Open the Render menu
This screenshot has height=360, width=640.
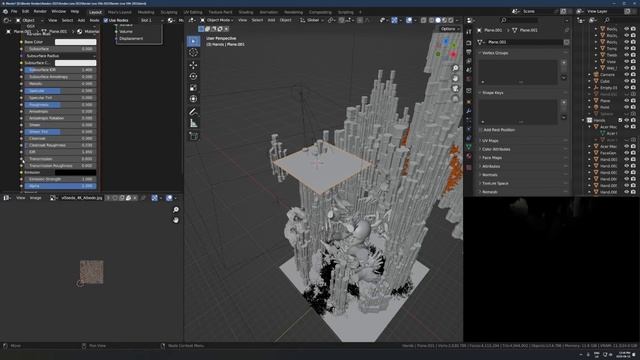tap(40, 12)
